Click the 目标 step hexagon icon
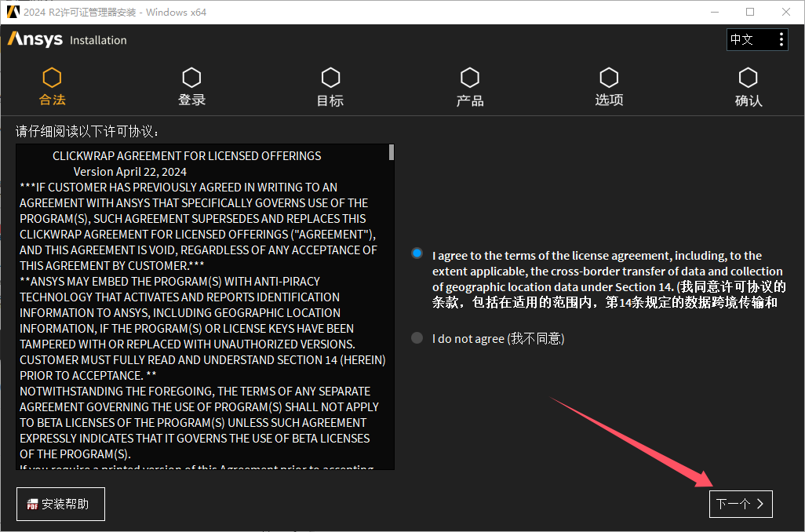Screen dimensions: 805x532 (330, 78)
